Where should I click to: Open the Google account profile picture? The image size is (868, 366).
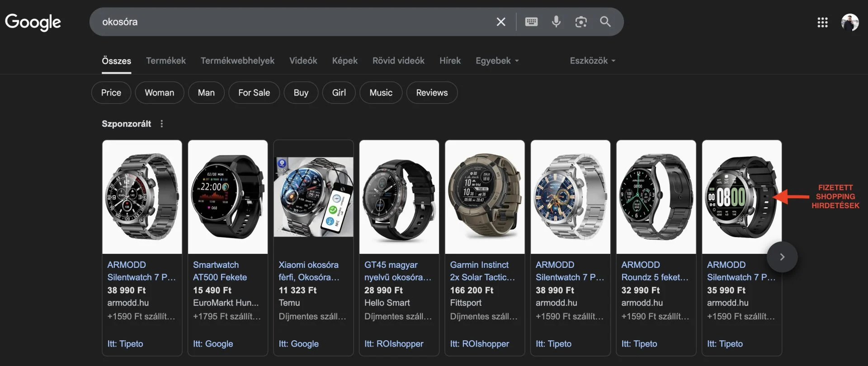coord(850,22)
